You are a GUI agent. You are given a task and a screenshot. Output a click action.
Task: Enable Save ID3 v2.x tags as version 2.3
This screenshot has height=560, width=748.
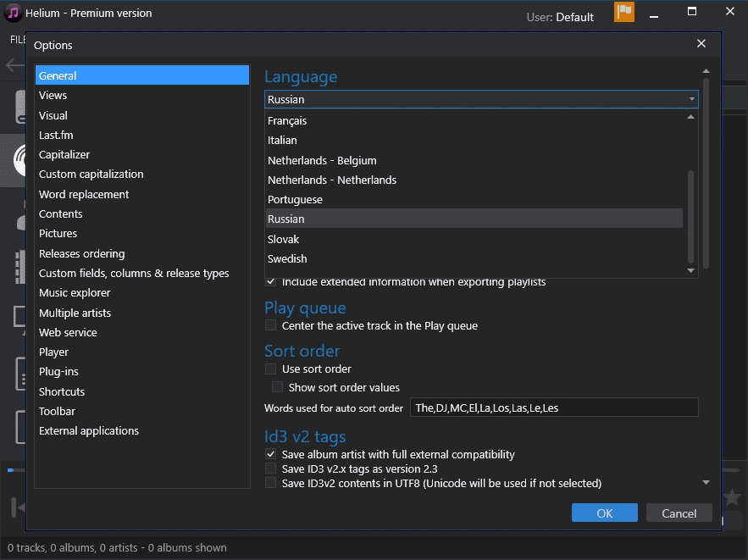[x=270, y=469]
